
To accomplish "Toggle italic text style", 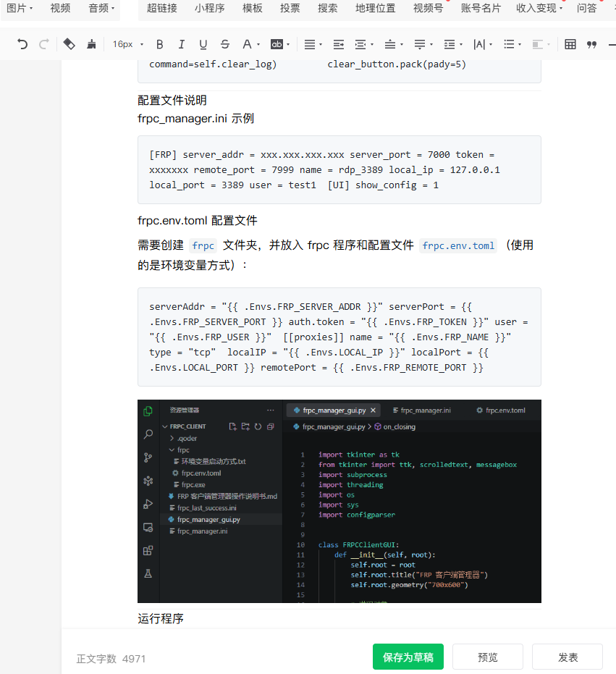I will 181,44.
